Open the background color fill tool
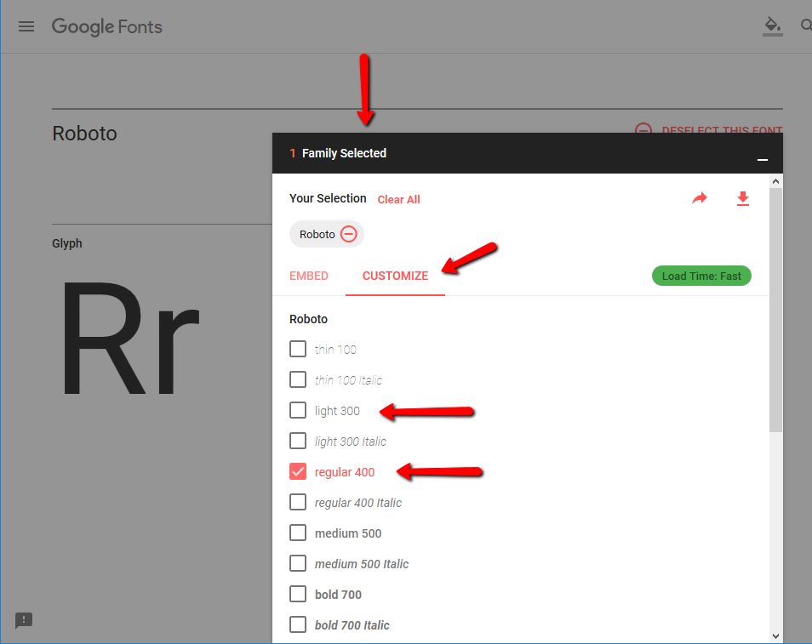812x644 pixels. [x=772, y=26]
